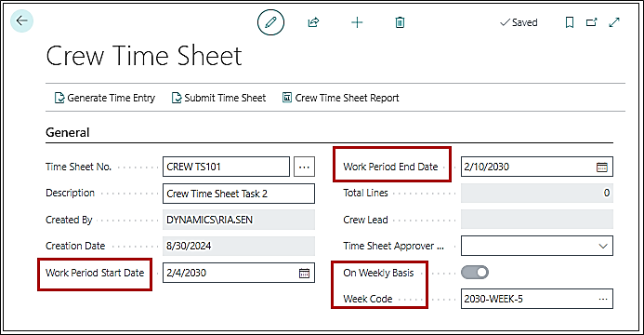Click the Crew Time Sheet title
The width and height of the screenshot is (644, 335).
(x=144, y=56)
